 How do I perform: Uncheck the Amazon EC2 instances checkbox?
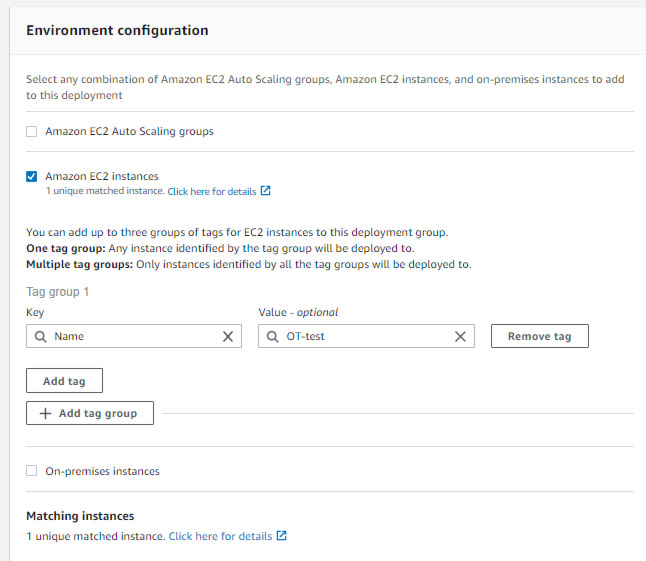pos(31,176)
